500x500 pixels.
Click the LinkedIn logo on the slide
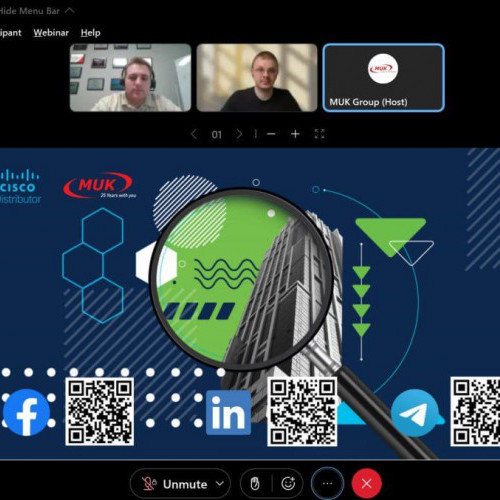228,413
